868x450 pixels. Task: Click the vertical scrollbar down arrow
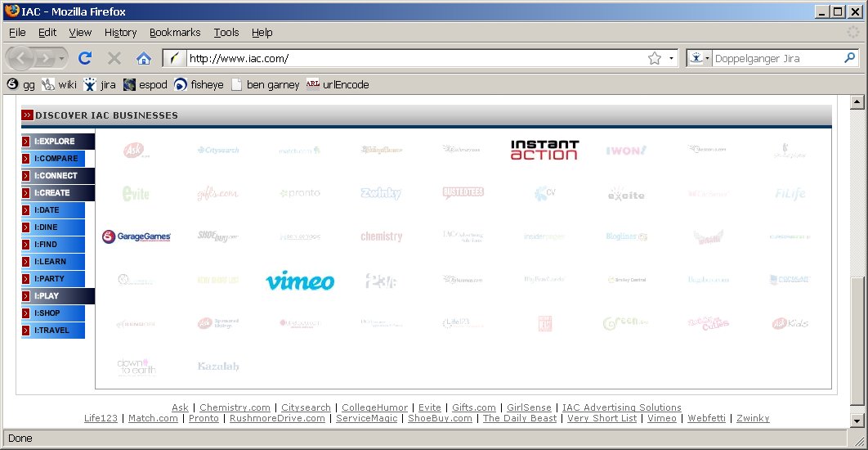pyautogui.click(x=857, y=421)
